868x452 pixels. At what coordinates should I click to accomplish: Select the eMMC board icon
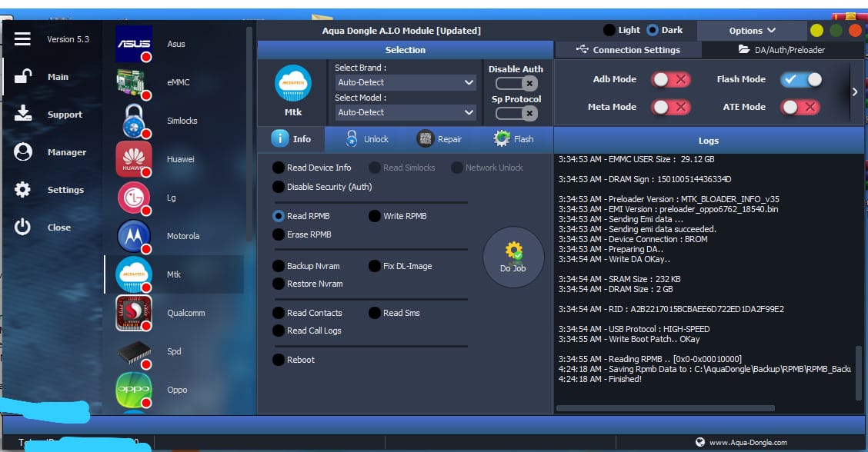[133, 82]
